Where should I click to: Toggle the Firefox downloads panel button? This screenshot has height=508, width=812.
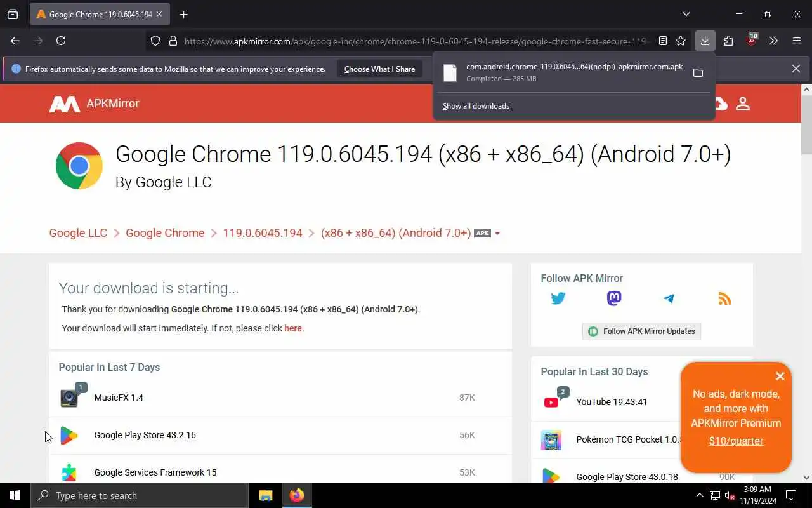tap(705, 41)
